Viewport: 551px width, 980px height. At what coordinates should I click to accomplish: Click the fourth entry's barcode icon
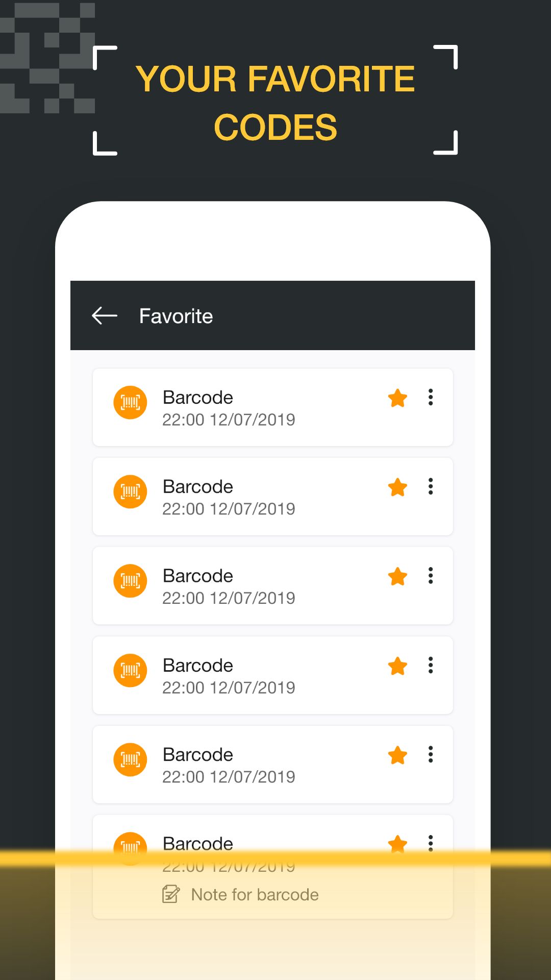point(130,670)
